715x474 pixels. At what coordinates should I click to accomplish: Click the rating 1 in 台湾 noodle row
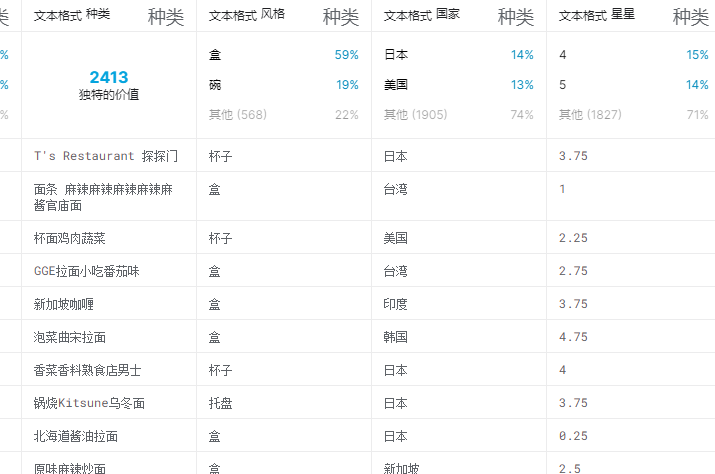[x=562, y=189]
